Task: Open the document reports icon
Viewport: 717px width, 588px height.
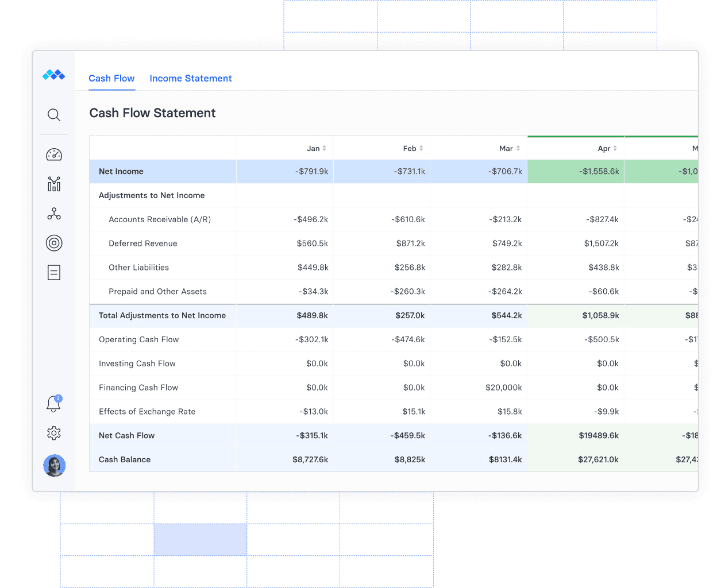Action: click(54, 272)
